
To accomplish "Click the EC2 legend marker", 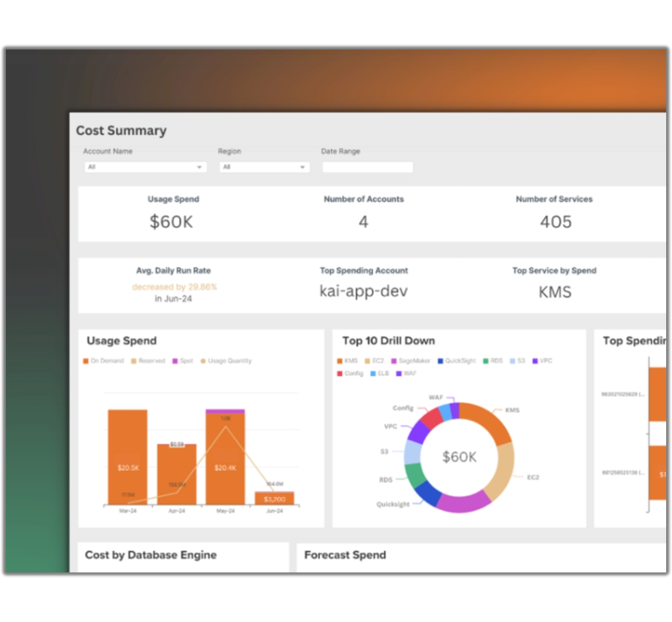I will click(366, 359).
